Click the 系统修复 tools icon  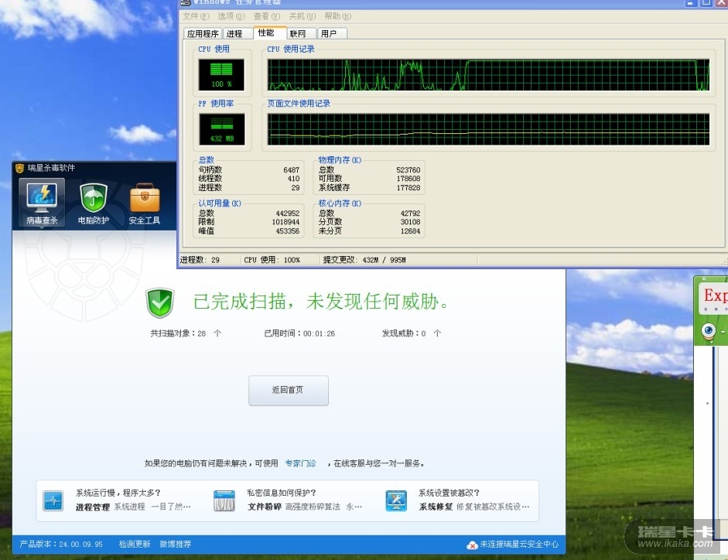pyautogui.click(x=396, y=501)
